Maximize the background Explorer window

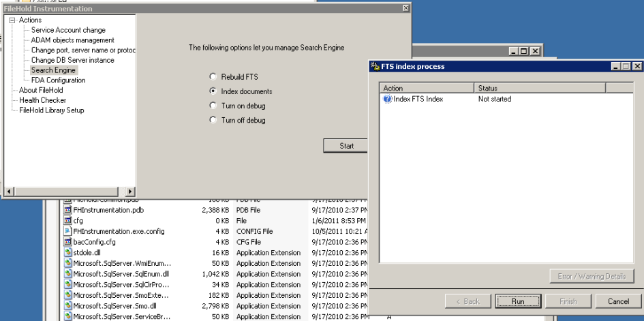point(523,51)
